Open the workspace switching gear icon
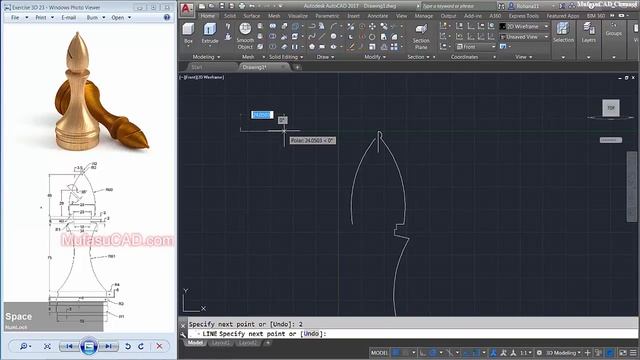Viewport: 640px width, 360px height. [539, 353]
